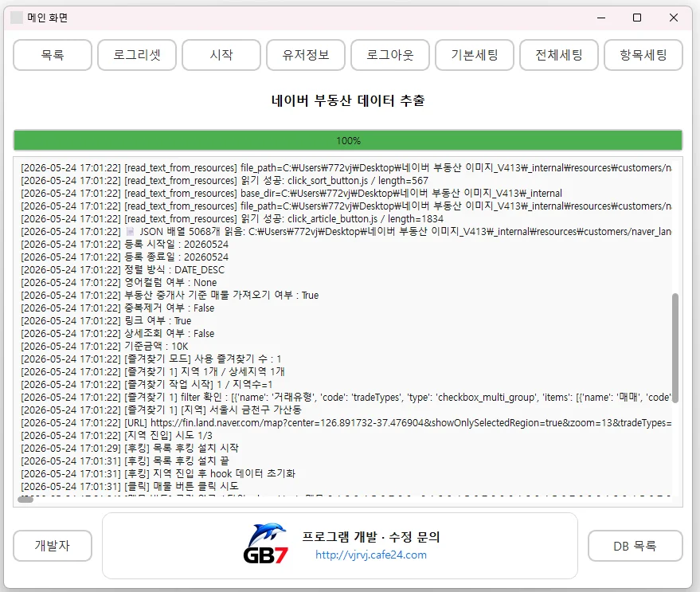The image size is (700, 592).
Task: Open 항목세팅 item settings
Action: click(643, 55)
